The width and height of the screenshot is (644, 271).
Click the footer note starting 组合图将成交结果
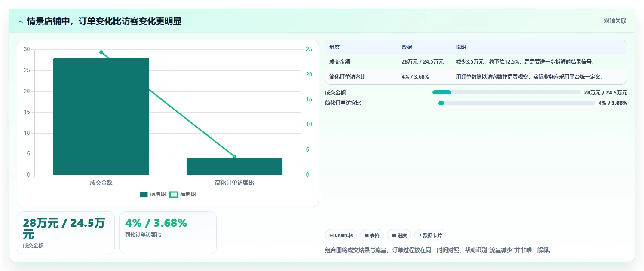pos(438,250)
